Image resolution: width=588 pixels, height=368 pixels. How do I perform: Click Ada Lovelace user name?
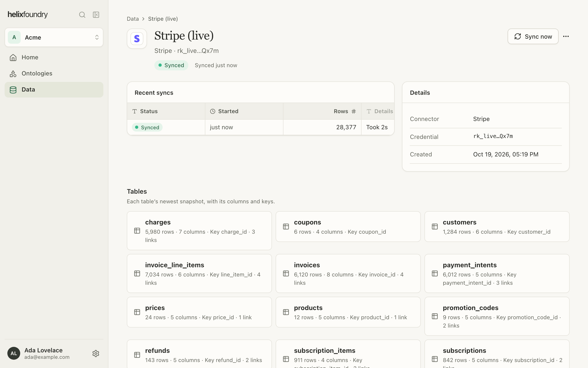click(x=43, y=350)
